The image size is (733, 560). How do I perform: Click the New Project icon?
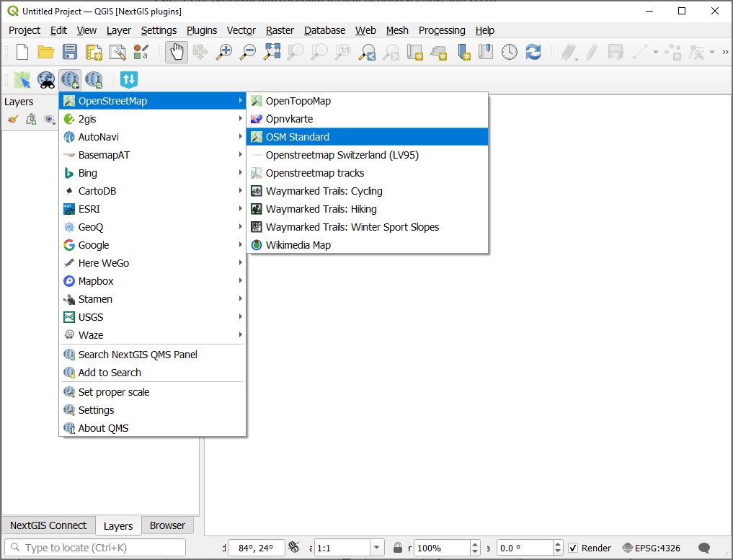coord(22,52)
